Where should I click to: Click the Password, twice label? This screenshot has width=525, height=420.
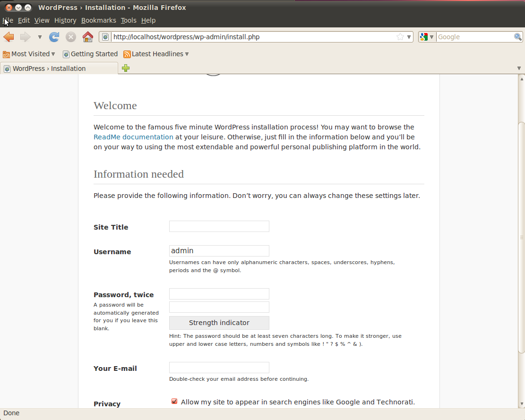coord(123,295)
